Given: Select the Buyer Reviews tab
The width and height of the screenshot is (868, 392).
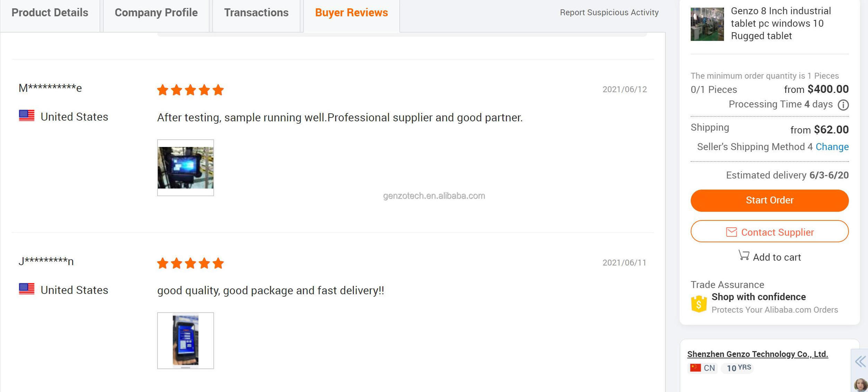Looking at the screenshot, I should pyautogui.click(x=351, y=13).
